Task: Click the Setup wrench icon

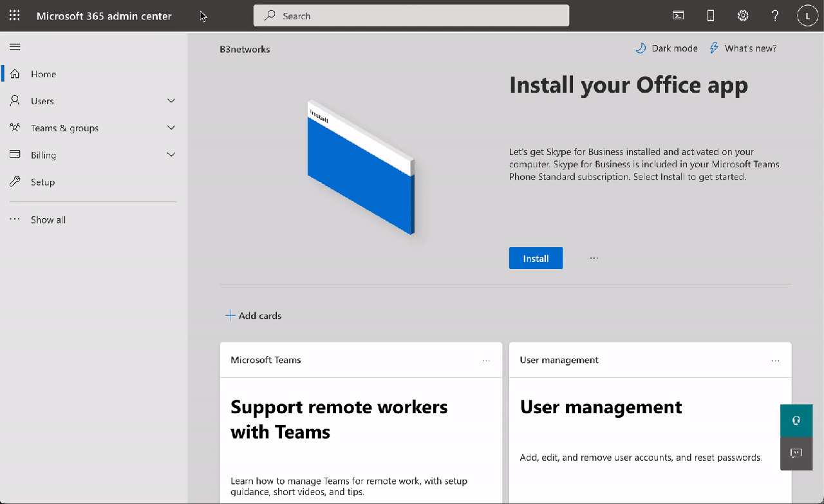Action: point(15,182)
